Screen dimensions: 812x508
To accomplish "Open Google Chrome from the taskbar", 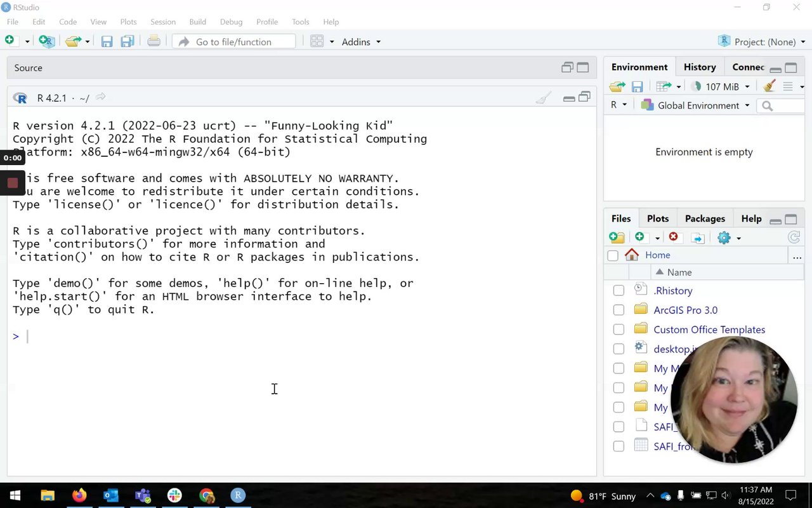I will 206,495.
